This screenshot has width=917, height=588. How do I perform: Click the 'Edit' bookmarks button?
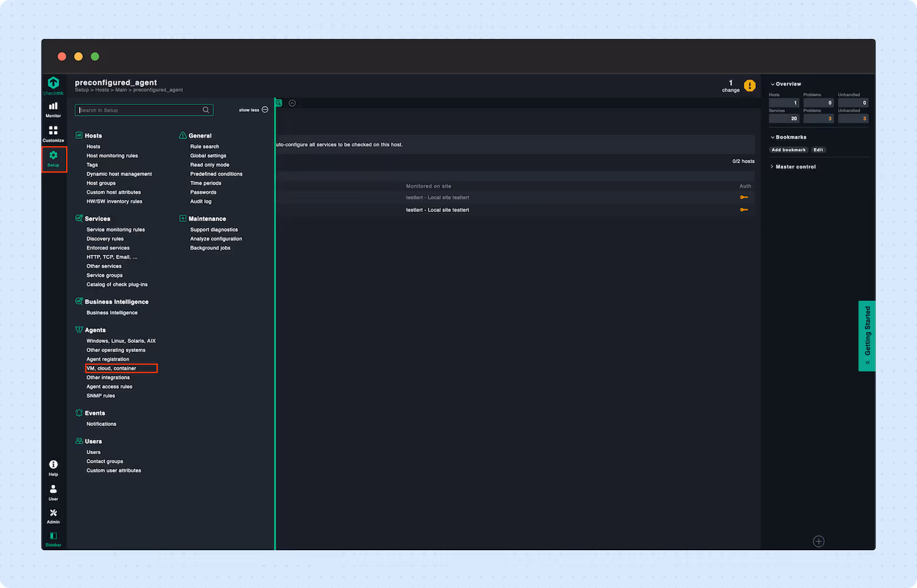point(818,150)
